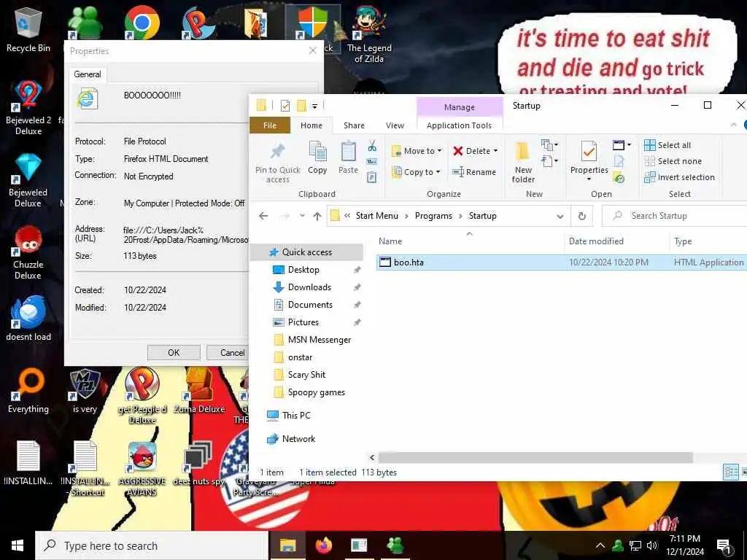Select the General tab in Properties dialog
Image resolution: width=747 pixels, height=560 pixels.
pyautogui.click(x=88, y=74)
